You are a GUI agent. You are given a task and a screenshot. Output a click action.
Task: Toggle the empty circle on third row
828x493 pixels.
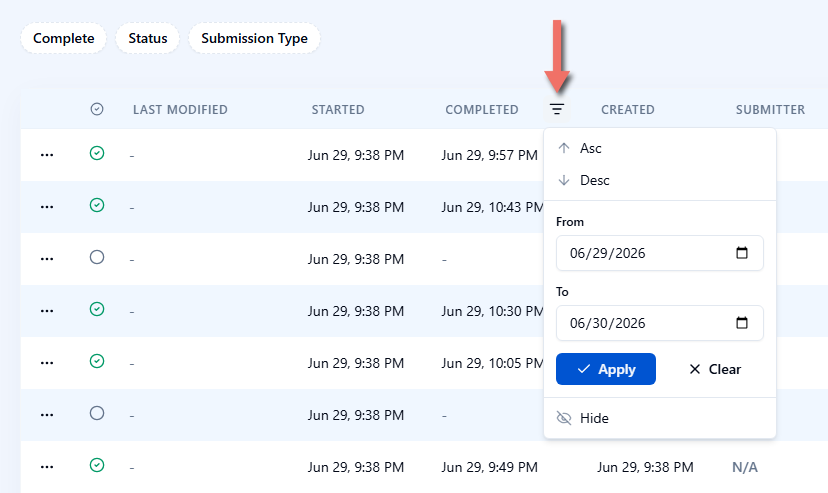97,257
